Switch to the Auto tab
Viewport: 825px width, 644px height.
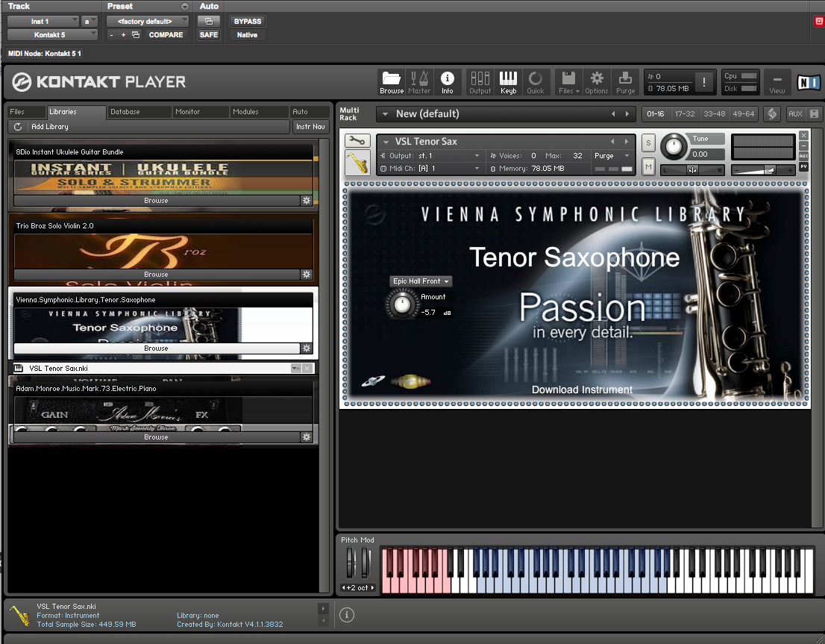click(x=310, y=112)
